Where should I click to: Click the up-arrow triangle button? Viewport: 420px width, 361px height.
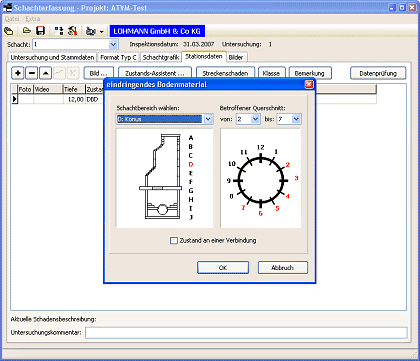45,73
